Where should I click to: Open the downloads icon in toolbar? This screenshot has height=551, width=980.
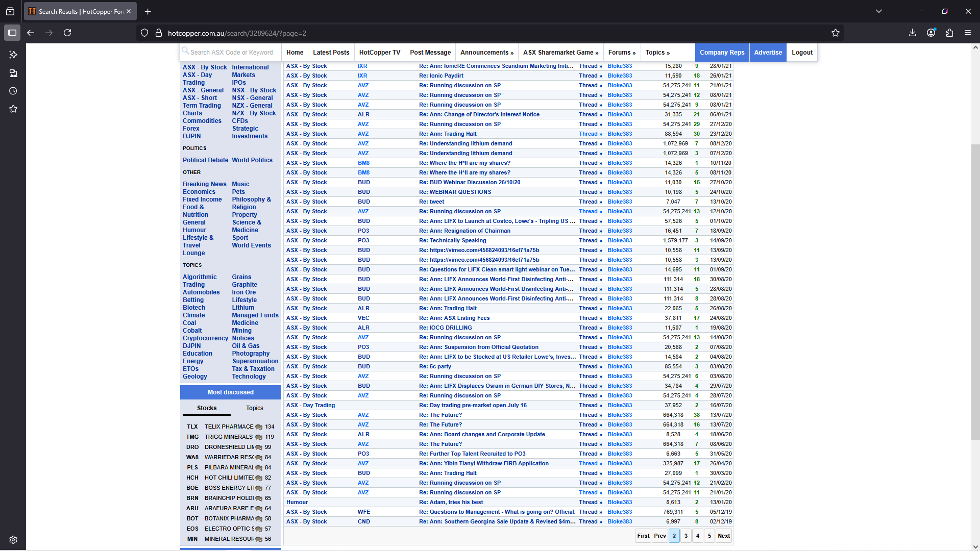click(x=912, y=33)
